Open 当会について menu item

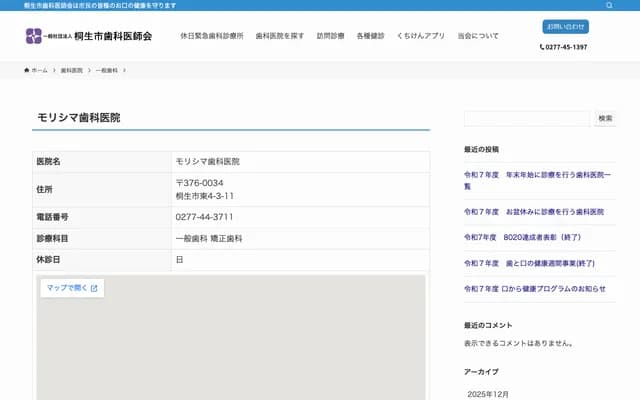pyautogui.click(x=478, y=36)
